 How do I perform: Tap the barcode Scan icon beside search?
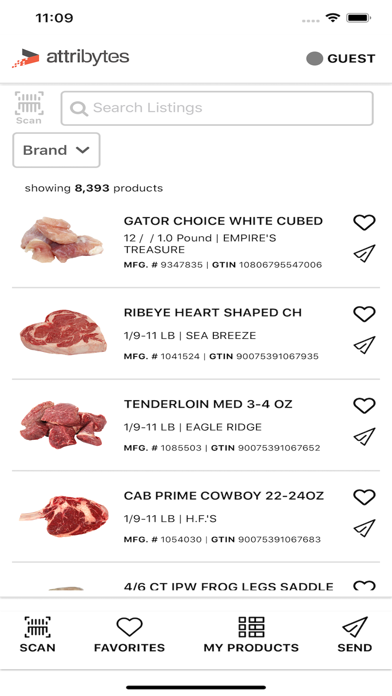point(29,108)
